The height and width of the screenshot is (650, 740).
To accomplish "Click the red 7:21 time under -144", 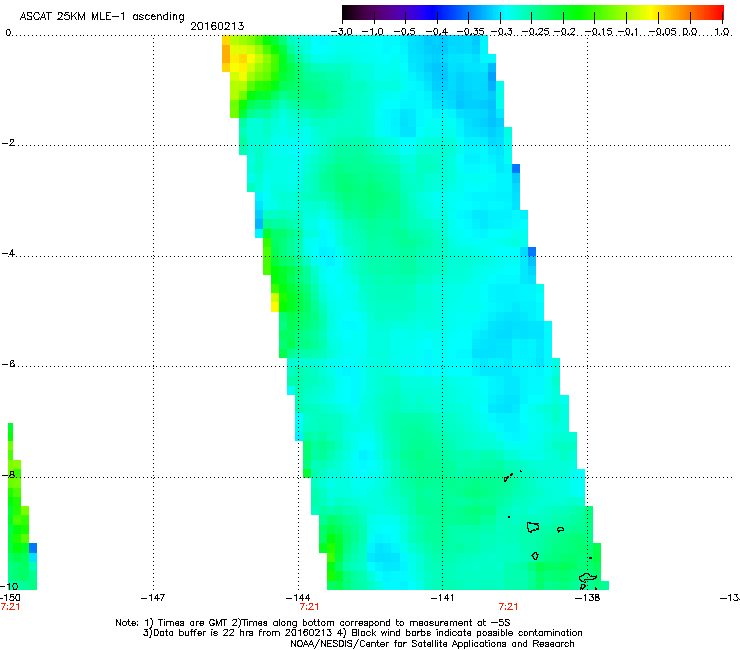I will (x=309, y=607).
